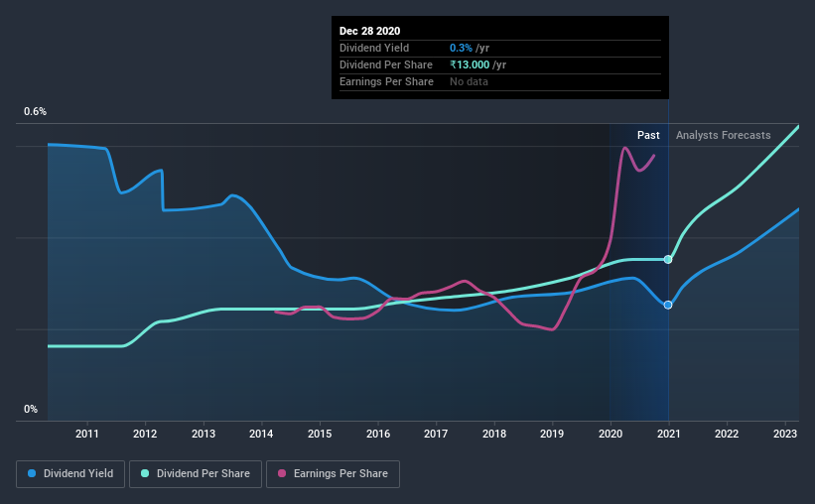Select the Dividend Per Share data point marker
815x504 pixels.
pyautogui.click(x=668, y=259)
